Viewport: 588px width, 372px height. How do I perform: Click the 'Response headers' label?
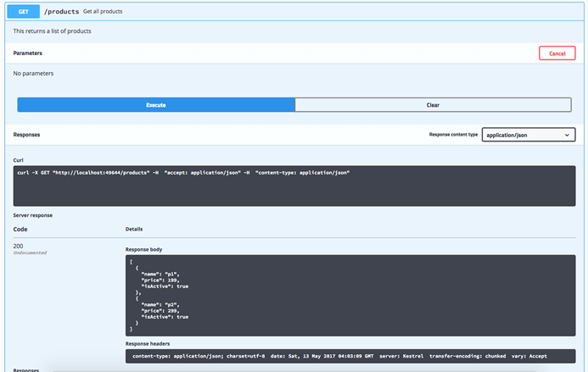[148, 343]
